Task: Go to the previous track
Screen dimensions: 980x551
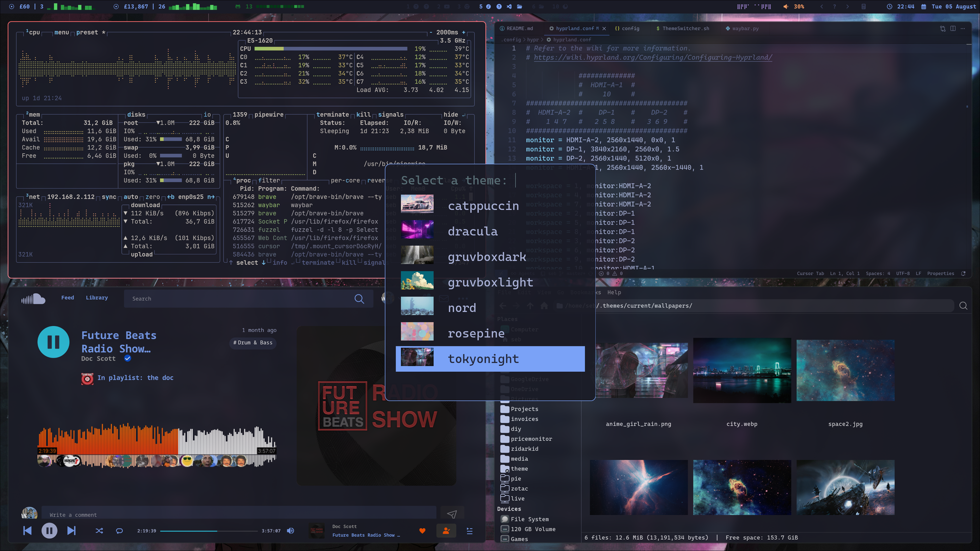Action: pyautogui.click(x=27, y=530)
